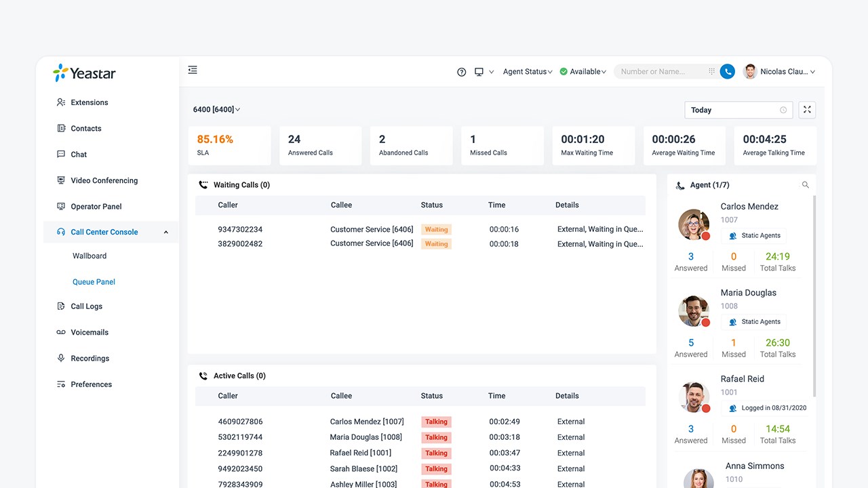Click the 1 Missed Calls card
The image size is (868, 488).
[x=502, y=145]
